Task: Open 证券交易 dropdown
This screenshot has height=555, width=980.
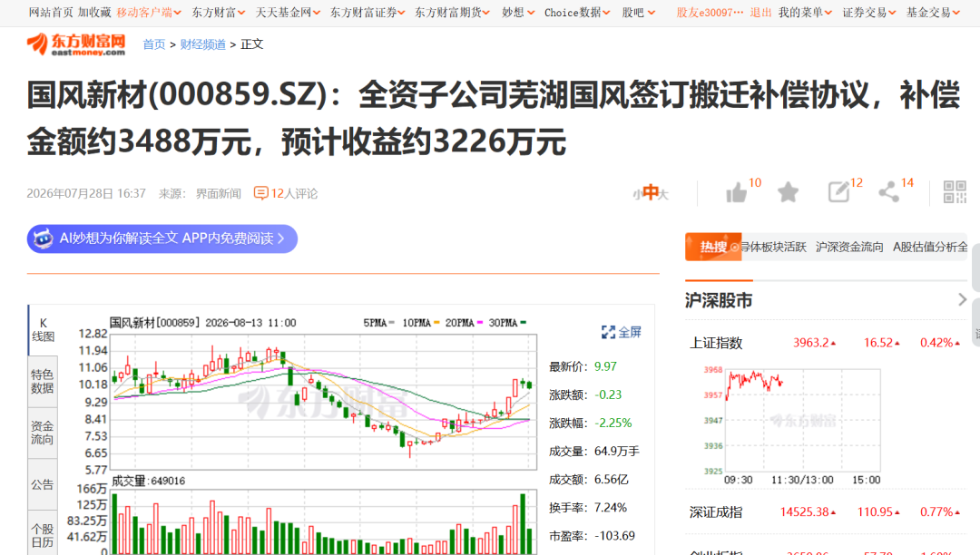Action: (x=868, y=13)
